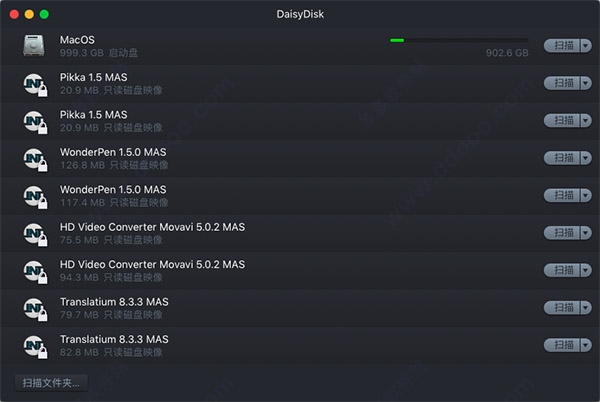
Task: Click the 扫描文件夹... scan folder button
Action: point(51,383)
